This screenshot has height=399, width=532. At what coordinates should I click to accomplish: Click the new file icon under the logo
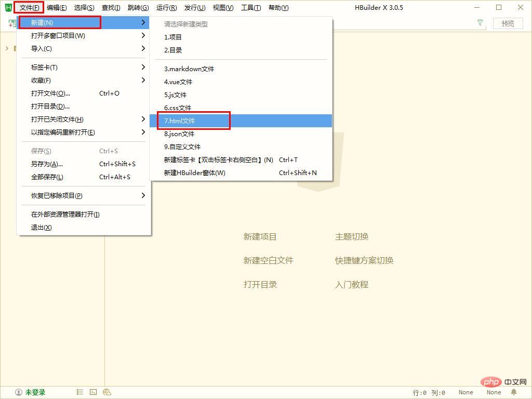coord(12,23)
